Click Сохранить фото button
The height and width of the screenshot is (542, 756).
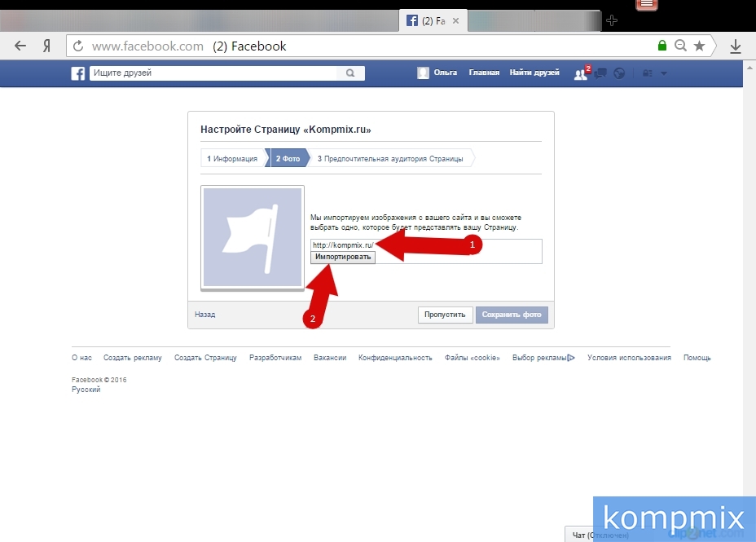pos(512,315)
